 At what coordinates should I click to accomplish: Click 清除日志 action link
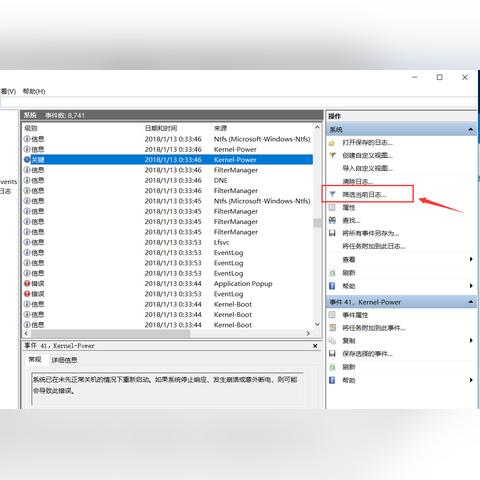pyautogui.click(x=358, y=181)
